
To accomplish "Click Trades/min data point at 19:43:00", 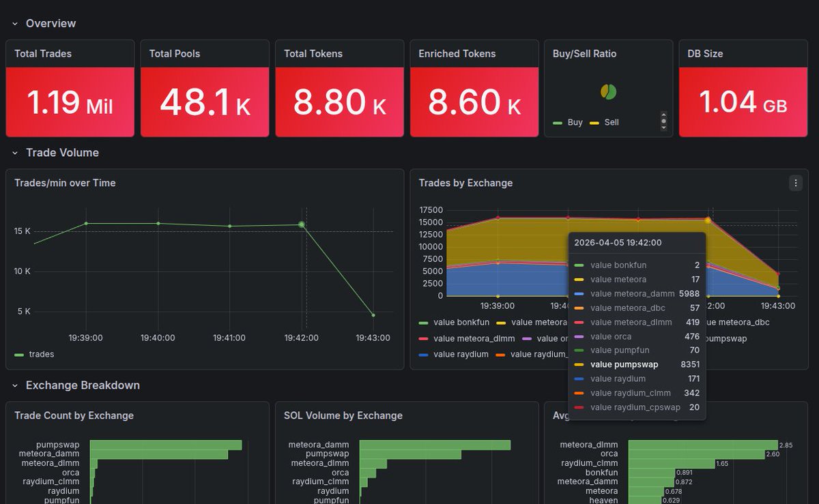I will point(373,315).
